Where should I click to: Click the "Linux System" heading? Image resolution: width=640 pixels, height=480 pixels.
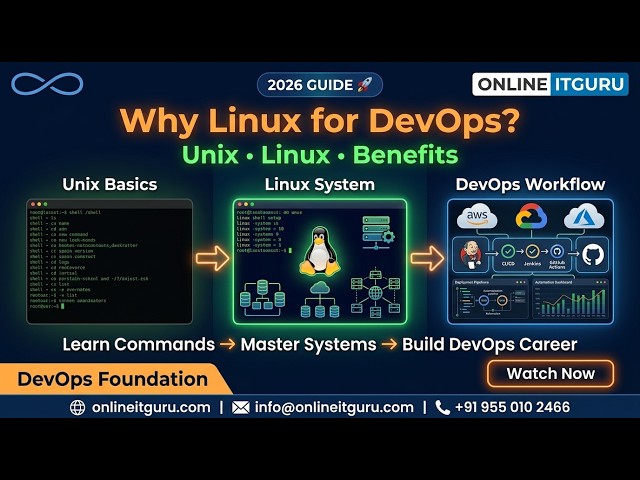coord(320,184)
